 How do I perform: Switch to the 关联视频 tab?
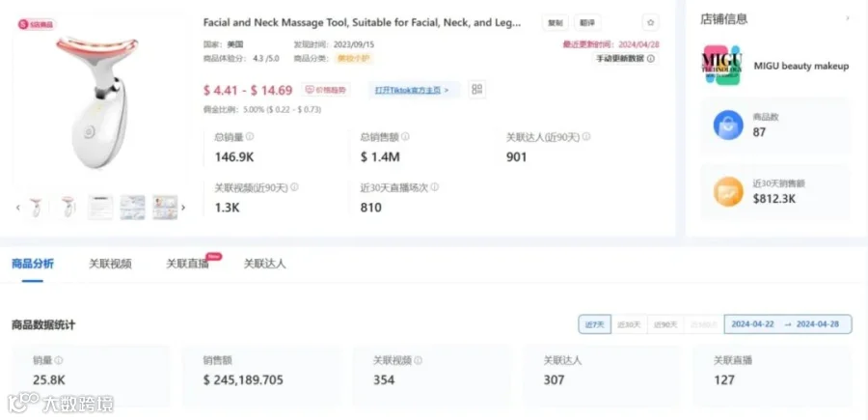[110, 264]
